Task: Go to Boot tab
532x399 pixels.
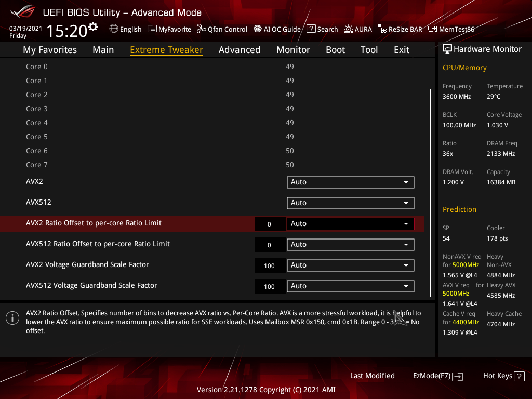Action: tap(335, 50)
